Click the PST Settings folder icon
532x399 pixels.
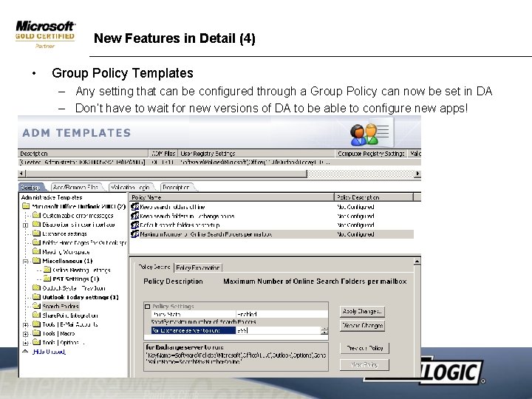(x=47, y=279)
